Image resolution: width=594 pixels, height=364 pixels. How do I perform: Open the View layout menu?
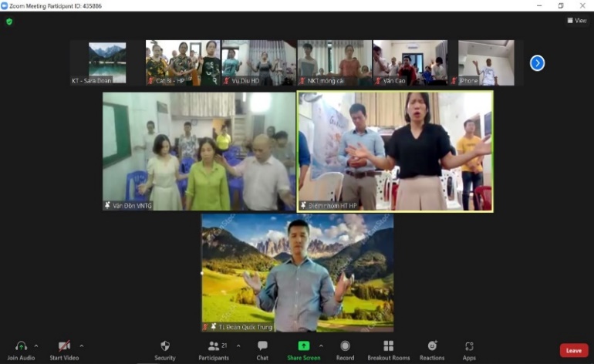pos(577,21)
